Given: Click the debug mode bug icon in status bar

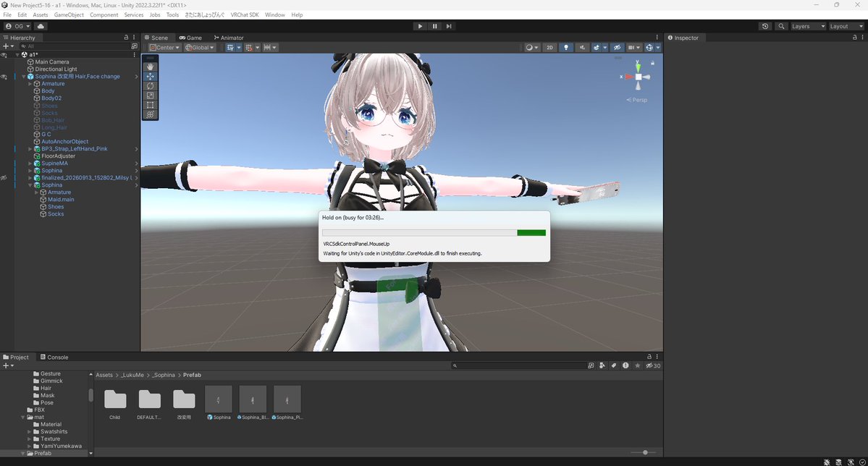Looking at the screenshot, I should 827,462.
